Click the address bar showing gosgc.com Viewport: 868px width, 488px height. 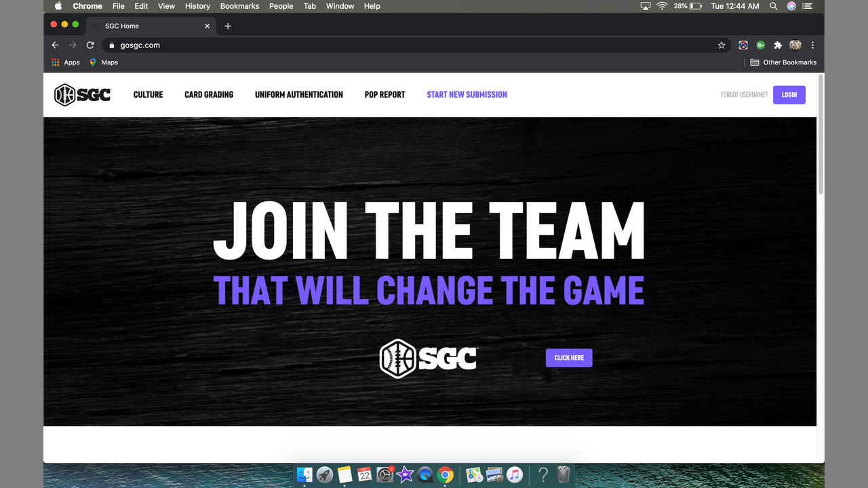tap(407, 45)
